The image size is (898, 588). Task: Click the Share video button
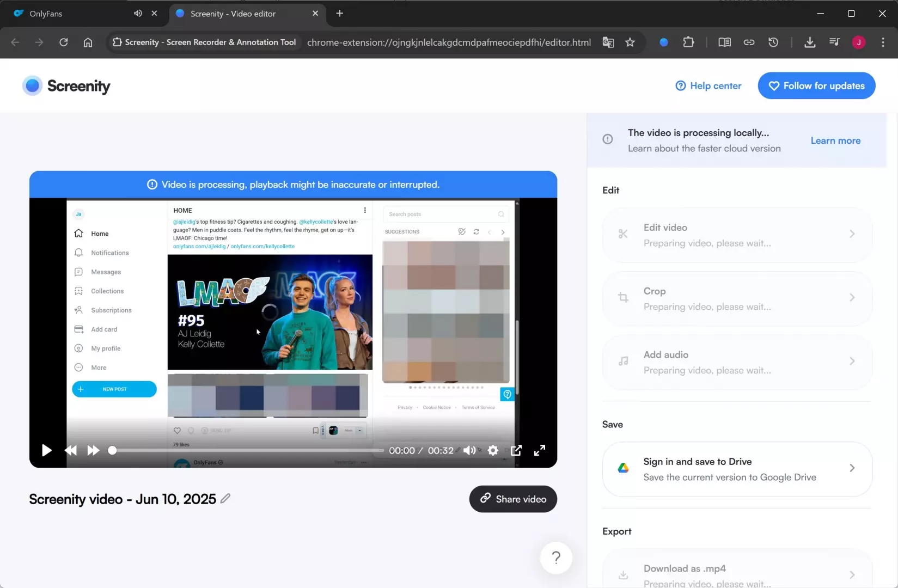tap(513, 499)
